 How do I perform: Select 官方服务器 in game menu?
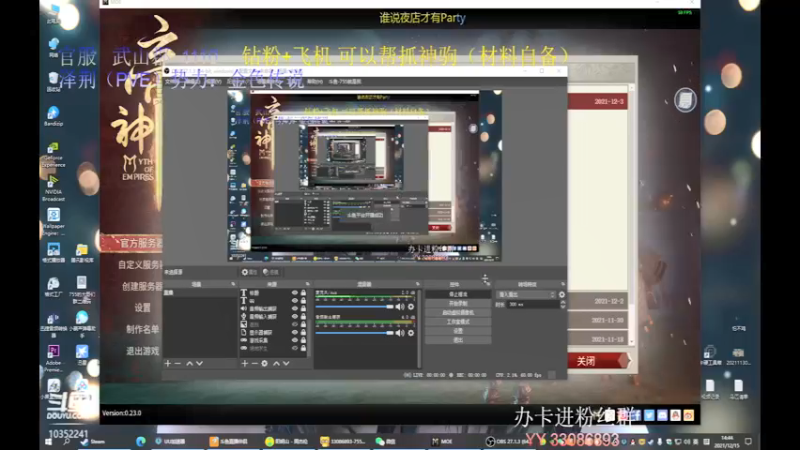pos(140,243)
